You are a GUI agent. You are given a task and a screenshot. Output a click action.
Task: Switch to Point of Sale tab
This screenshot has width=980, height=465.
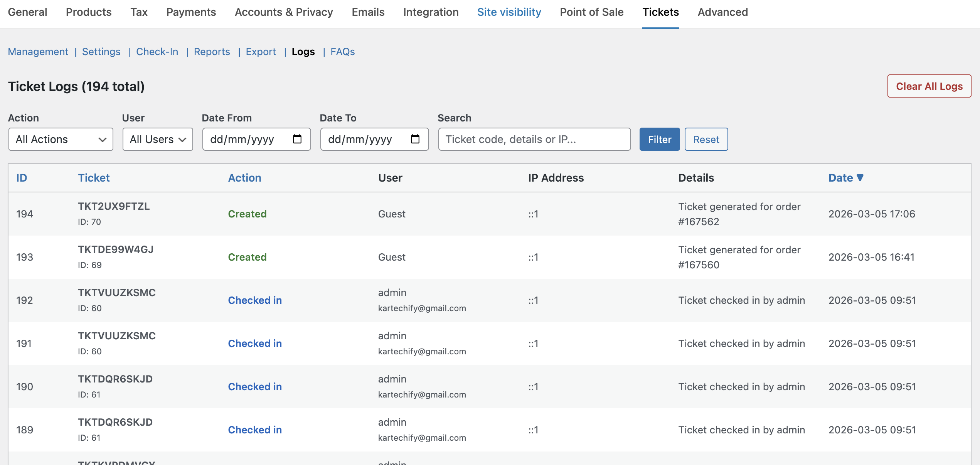pos(592,12)
